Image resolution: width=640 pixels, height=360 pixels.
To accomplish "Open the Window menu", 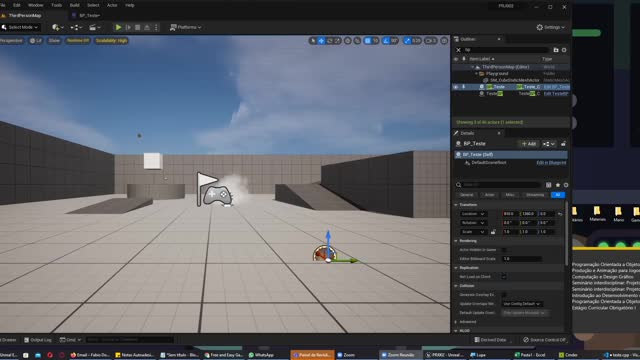I will click(x=36, y=5).
